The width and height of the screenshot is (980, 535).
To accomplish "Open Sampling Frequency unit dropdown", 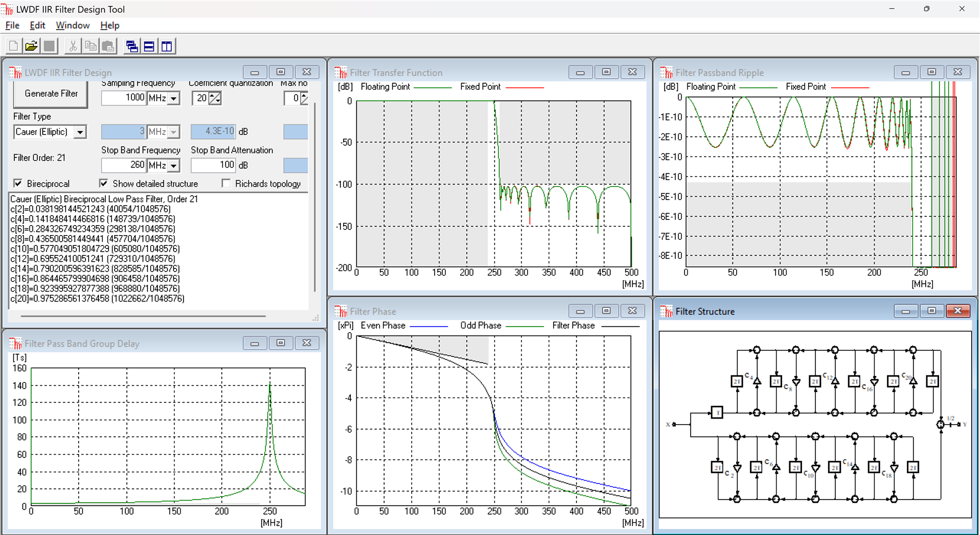I will [x=174, y=99].
